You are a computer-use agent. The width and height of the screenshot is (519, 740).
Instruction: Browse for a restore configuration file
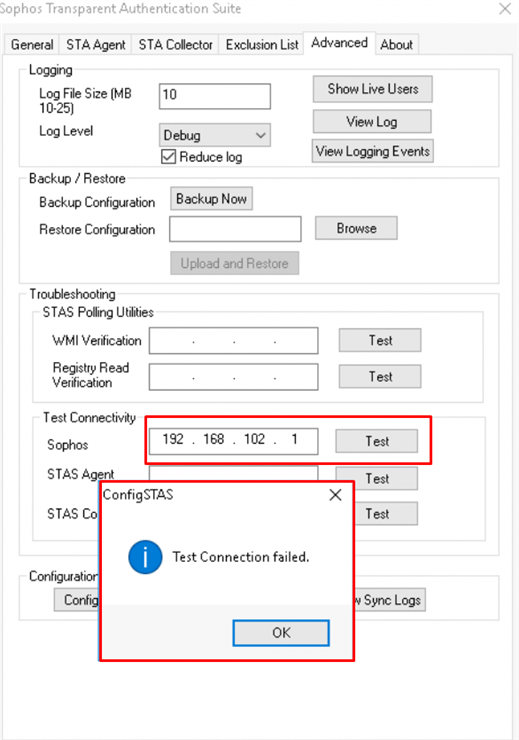coord(356,228)
